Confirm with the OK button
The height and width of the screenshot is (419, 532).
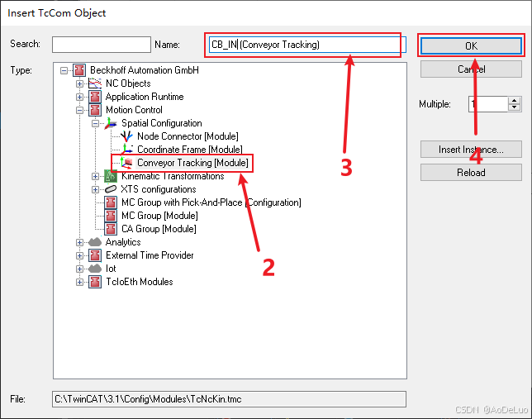[471, 45]
